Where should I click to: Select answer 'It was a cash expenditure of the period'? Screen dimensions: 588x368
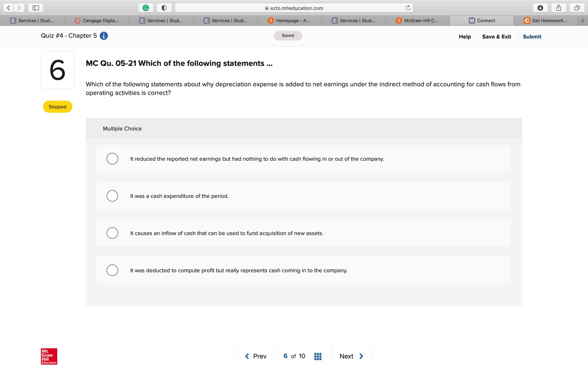tap(112, 196)
